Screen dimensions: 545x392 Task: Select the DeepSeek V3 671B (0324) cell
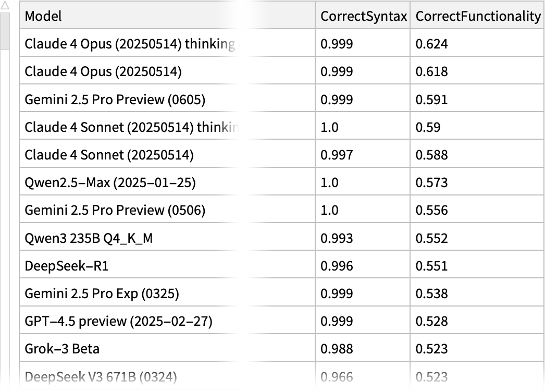tap(101, 377)
